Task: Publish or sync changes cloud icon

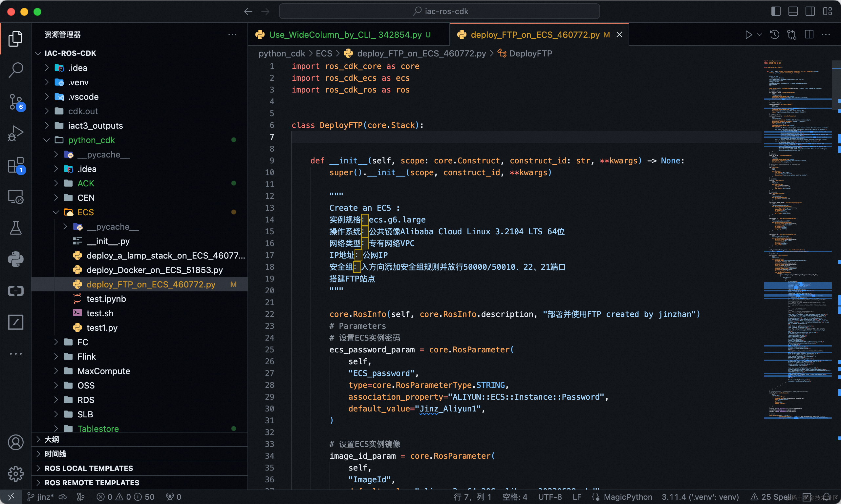Action: tap(63, 497)
